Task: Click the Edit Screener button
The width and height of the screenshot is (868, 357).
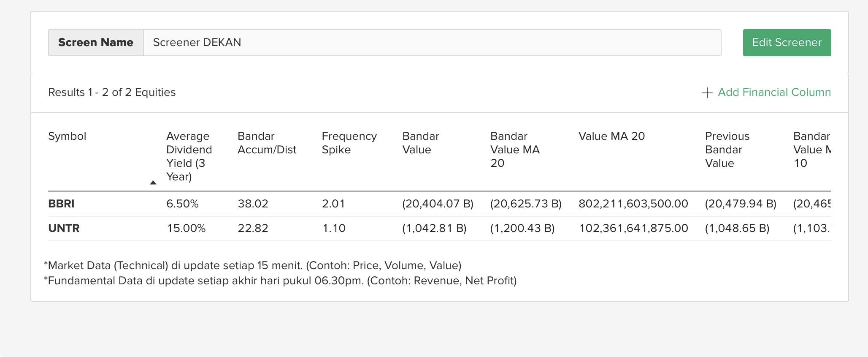Action: (787, 43)
